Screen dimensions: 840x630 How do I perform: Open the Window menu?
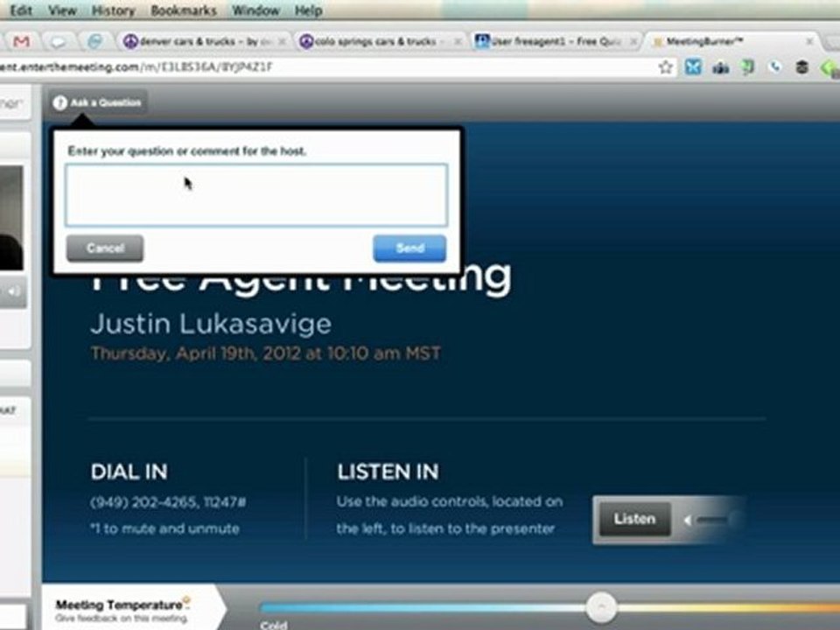coord(255,10)
